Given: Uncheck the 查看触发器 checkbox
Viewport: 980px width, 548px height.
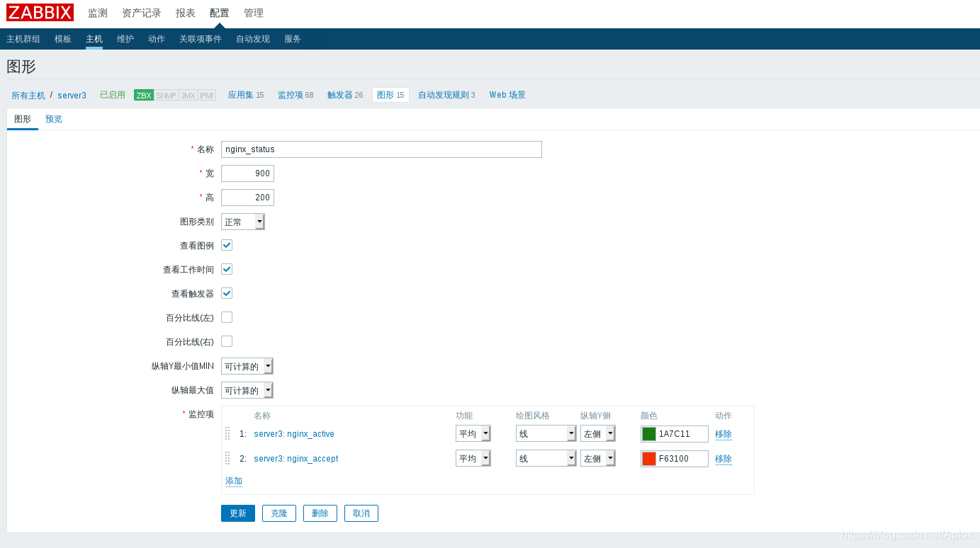Looking at the screenshot, I should pos(227,293).
